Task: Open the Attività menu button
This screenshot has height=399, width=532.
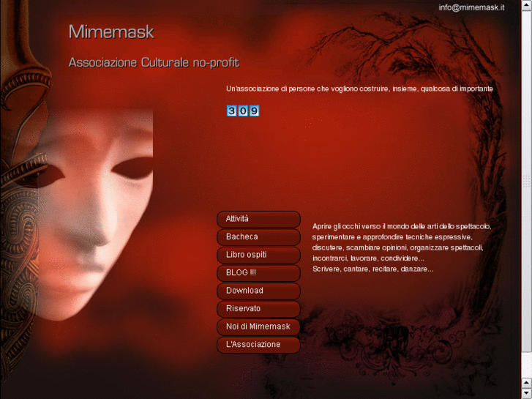Action: point(258,219)
